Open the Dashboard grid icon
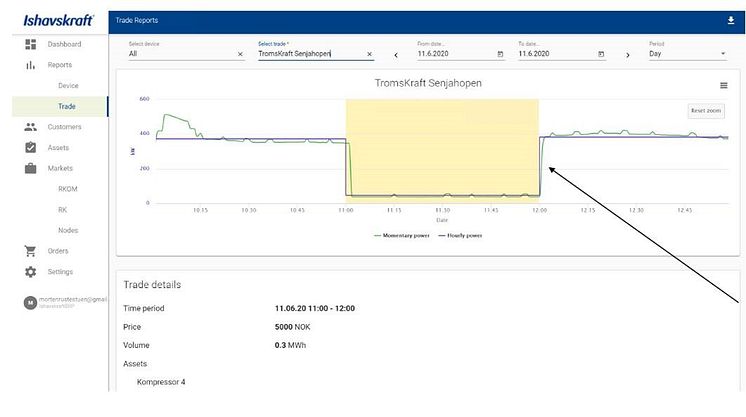This screenshot has height=417, width=746. [30, 44]
